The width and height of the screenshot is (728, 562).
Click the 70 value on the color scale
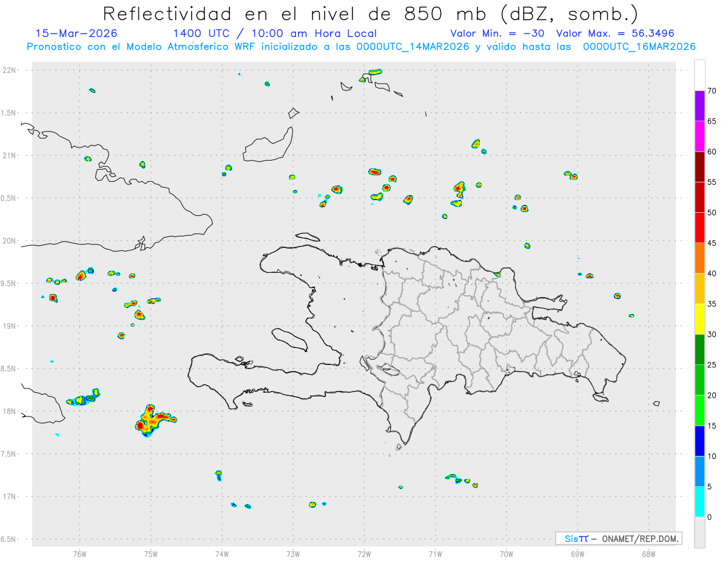[x=712, y=91]
